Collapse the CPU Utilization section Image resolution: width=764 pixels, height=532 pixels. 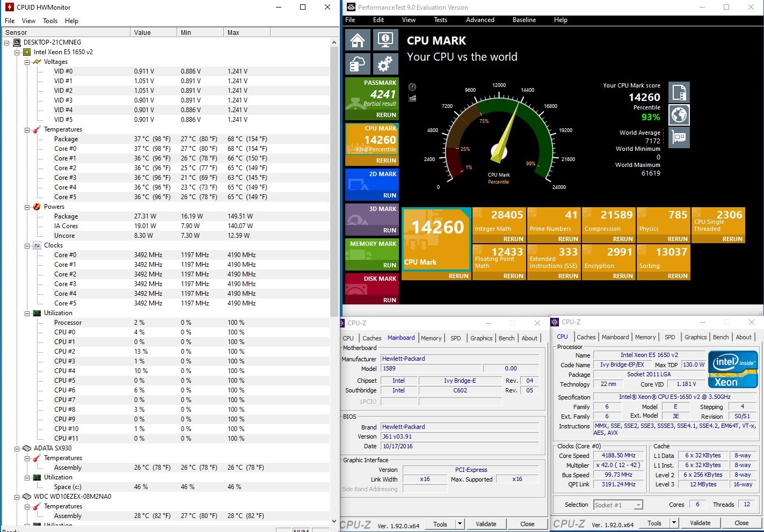click(27, 313)
